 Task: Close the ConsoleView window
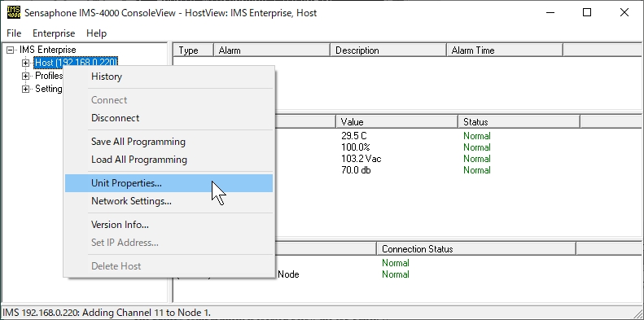pos(624,12)
